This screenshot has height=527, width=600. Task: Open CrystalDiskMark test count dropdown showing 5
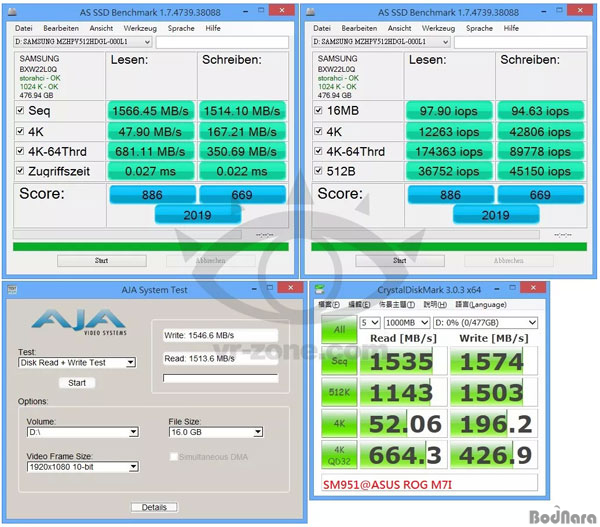pos(370,323)
